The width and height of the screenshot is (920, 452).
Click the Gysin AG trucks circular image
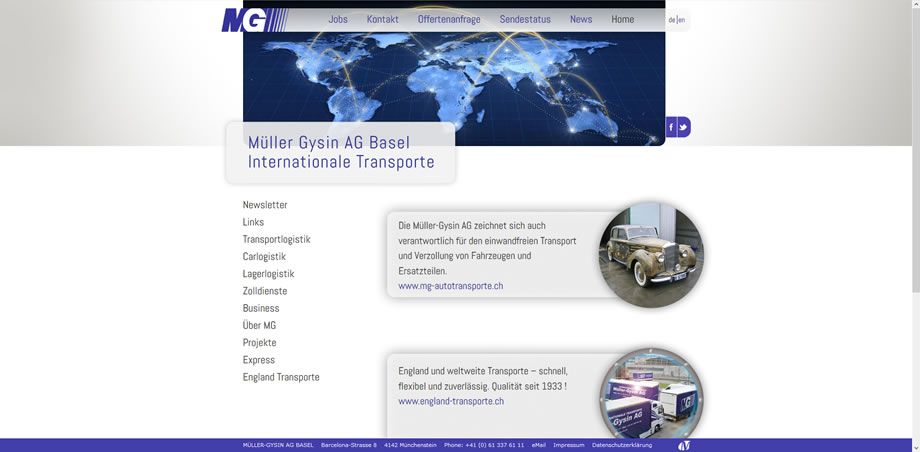[651, 397]
